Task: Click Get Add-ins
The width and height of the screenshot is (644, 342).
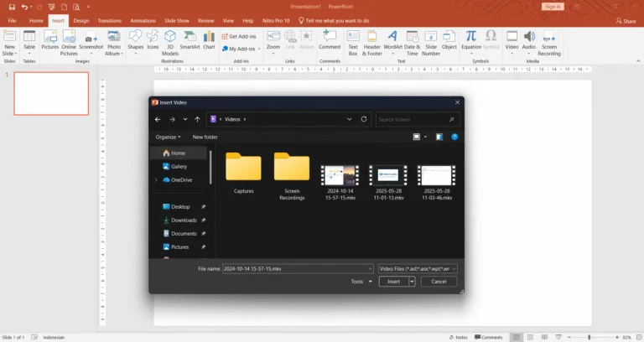Action: 239,37
